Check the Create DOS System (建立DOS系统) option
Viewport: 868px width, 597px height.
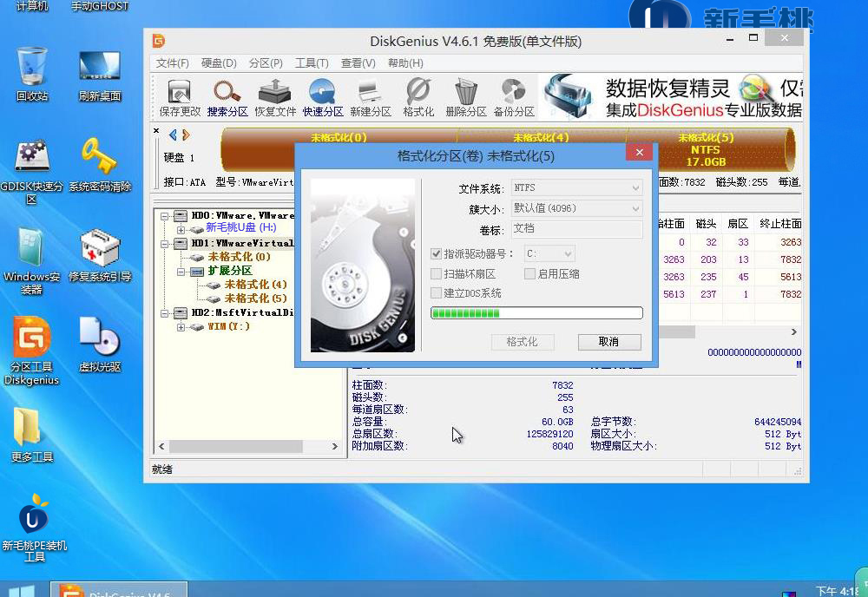point(437,293)
